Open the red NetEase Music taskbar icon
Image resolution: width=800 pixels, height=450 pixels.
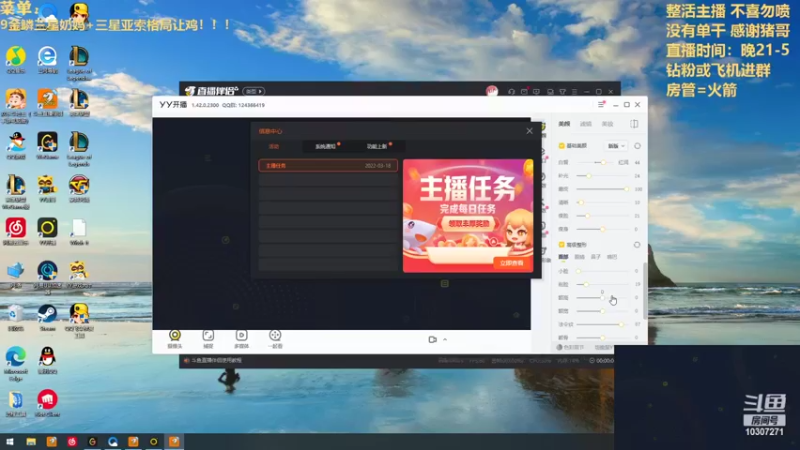[x=72, y=441]
